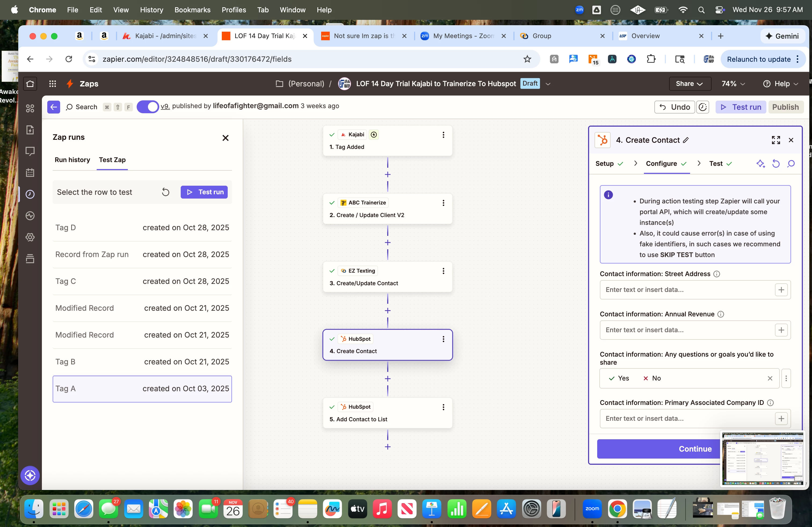Image resolution: width=812 pixels, height=527 pixels.
Task: Switch to the Run history tab
Action: click(x=72, y=160)
